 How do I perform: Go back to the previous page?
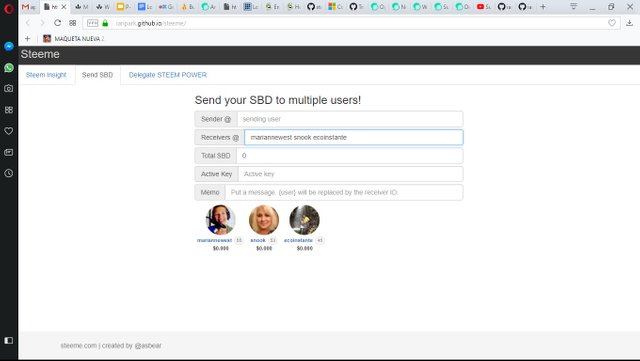coord(28,23)
